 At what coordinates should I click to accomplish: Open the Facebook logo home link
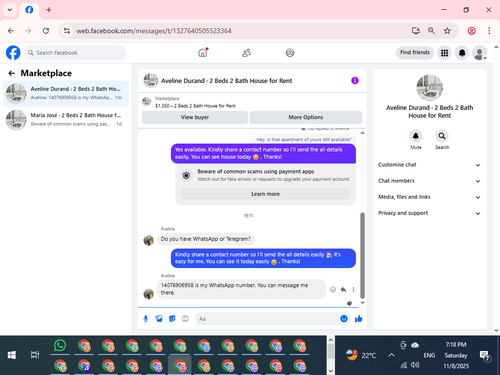[x=13, y=53]
